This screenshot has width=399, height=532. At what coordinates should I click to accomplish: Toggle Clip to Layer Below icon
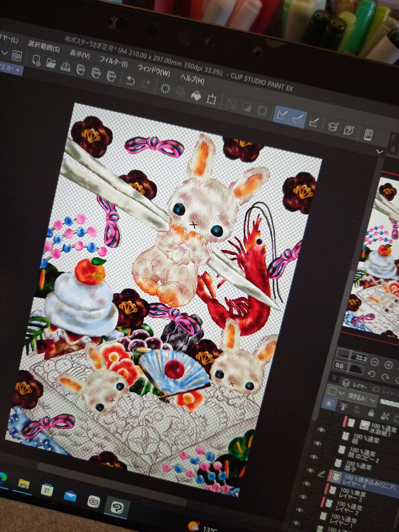330,404
